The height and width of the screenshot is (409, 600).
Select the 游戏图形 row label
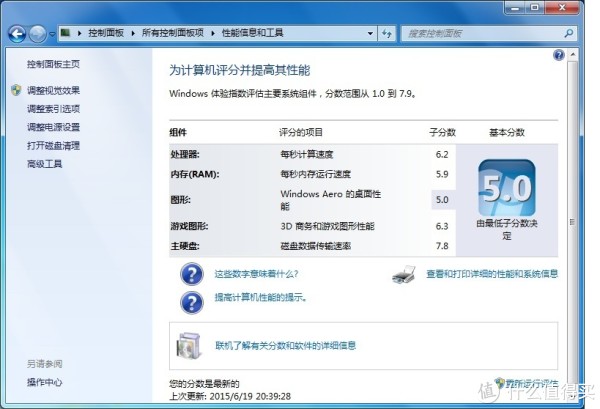coord(189,226)
